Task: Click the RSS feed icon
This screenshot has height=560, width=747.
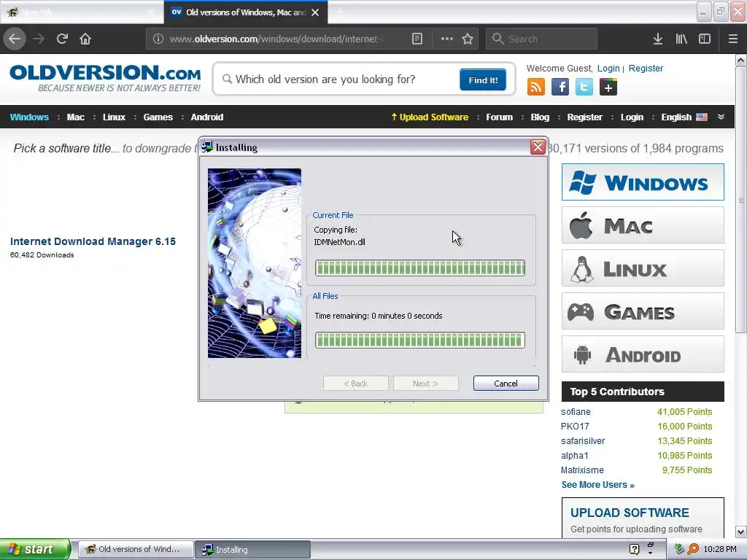Action: [x=536, y=87]
